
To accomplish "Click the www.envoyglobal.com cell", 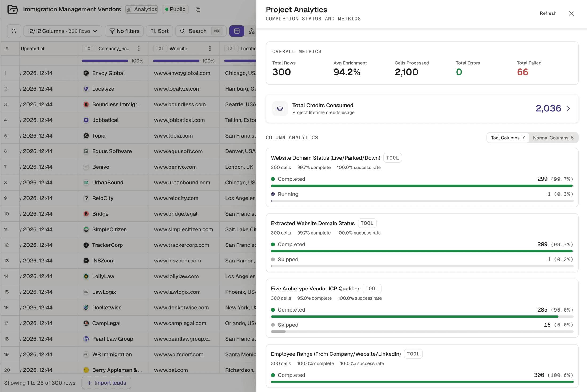I will [184, 73].
